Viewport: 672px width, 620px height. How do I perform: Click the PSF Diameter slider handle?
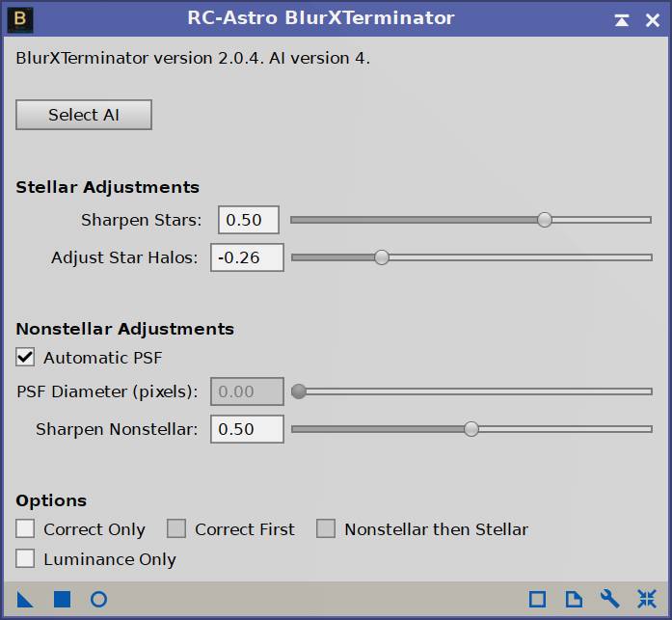(x=299, y=391)
